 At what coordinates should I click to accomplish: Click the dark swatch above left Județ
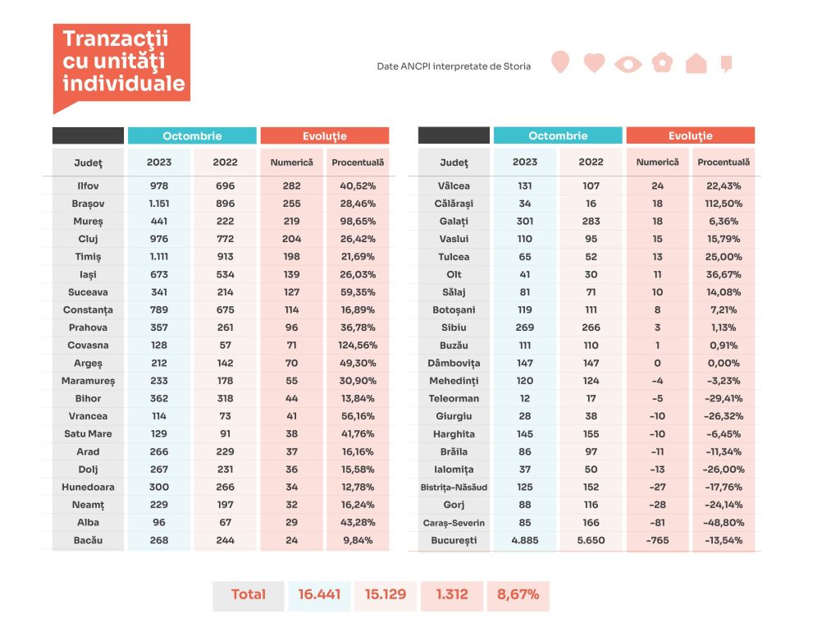[88, 135]
